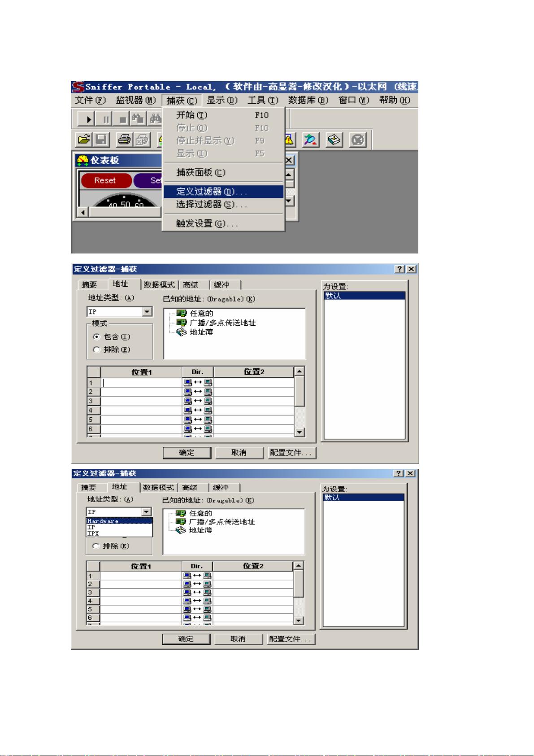The image size is (534, 756).
Task: Click the ? help button of first filter dialog
Action: pos(400,269)
